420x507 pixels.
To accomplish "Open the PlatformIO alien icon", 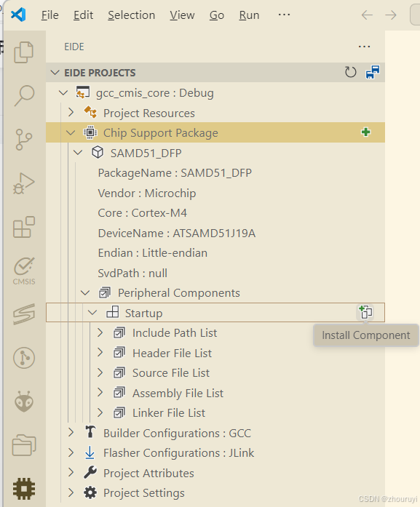I will pos(24,402).
